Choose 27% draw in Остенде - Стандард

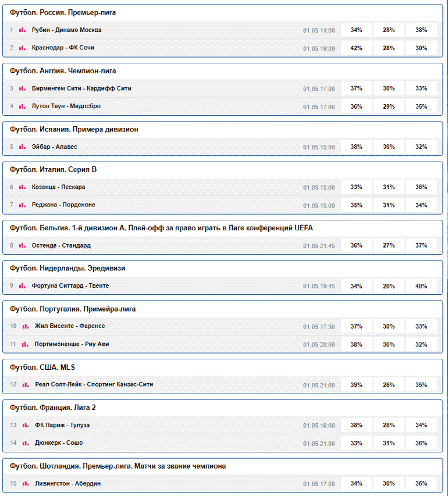click(x=389, y=245)
